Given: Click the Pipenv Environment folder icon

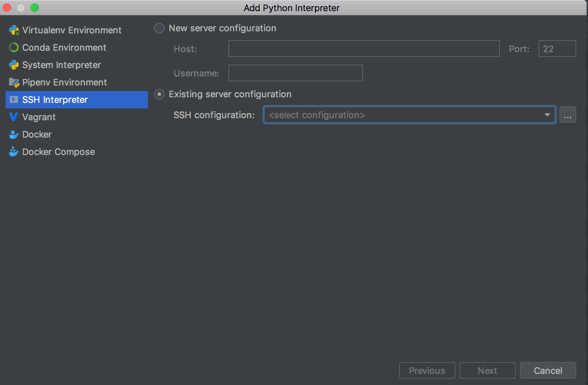Looking at the screenshot, I should (14, 82).
